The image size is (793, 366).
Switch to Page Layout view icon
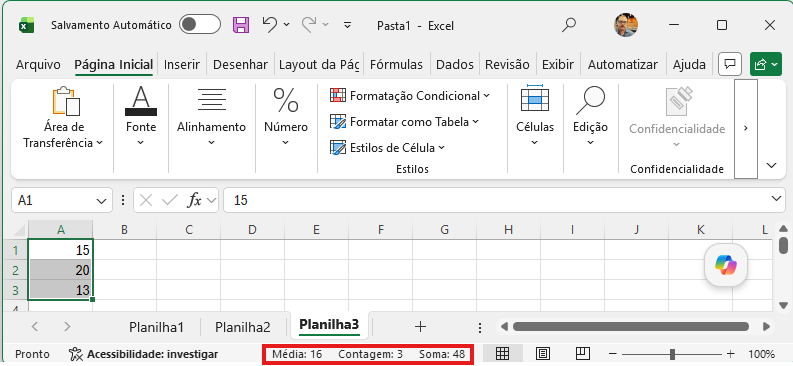543,354
